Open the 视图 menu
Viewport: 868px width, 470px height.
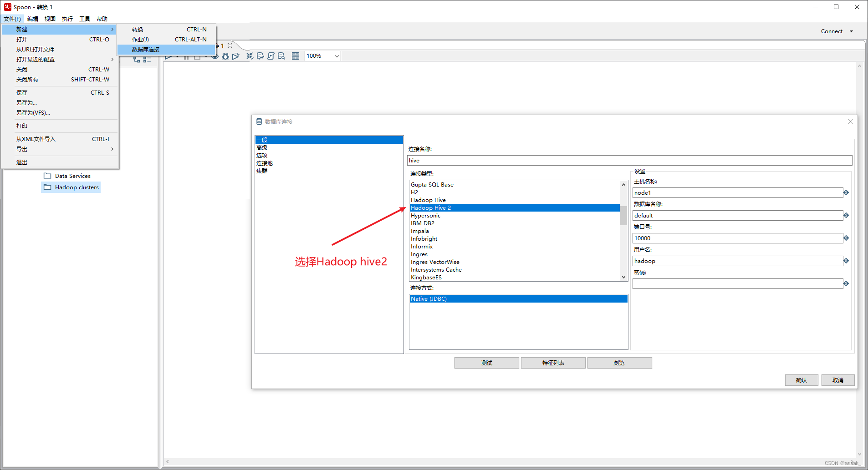click(x=50, y=19)
